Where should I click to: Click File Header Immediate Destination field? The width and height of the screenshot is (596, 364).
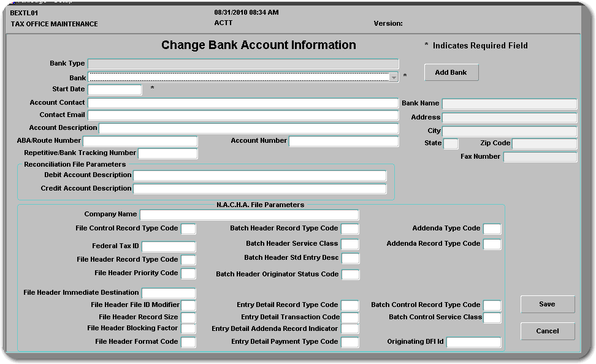(168, 294)
